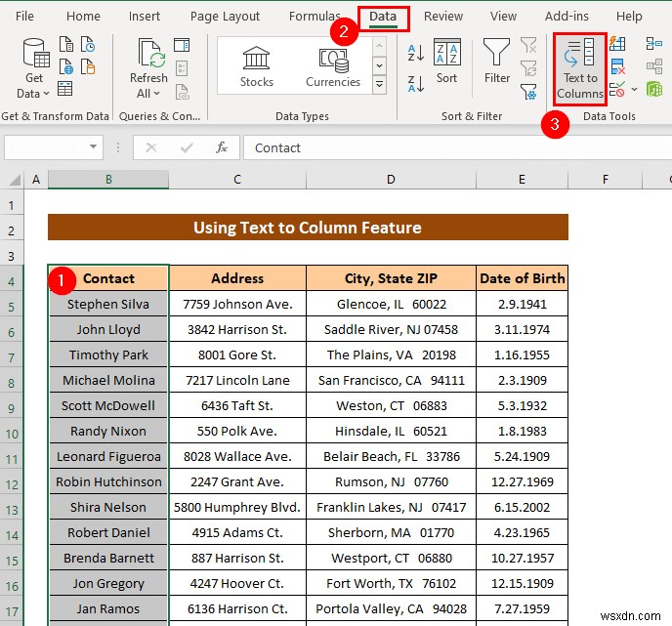Viewport: 672px width, 626px height.
Task: Open the Page Layout tab
Action: [x=225, y=17]
